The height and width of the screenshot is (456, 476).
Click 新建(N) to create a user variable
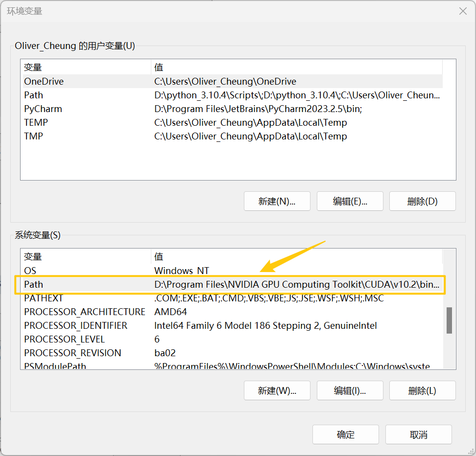click(x=277, y=201)
